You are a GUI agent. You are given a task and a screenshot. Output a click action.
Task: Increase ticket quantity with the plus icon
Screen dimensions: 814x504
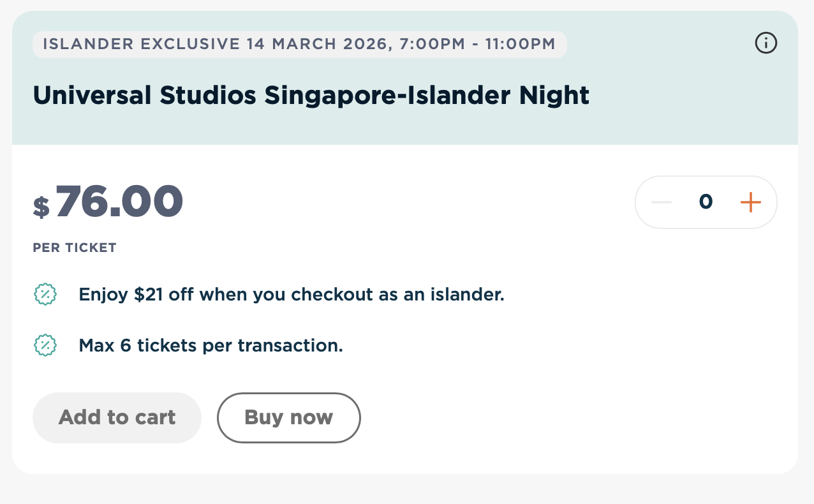750,202
